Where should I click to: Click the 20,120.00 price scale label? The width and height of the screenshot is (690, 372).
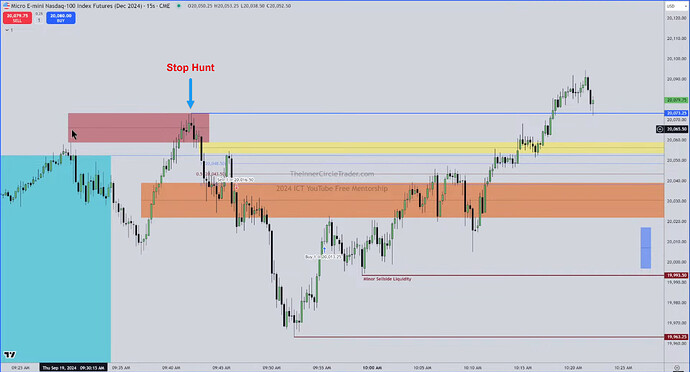(x=676, y=18)
